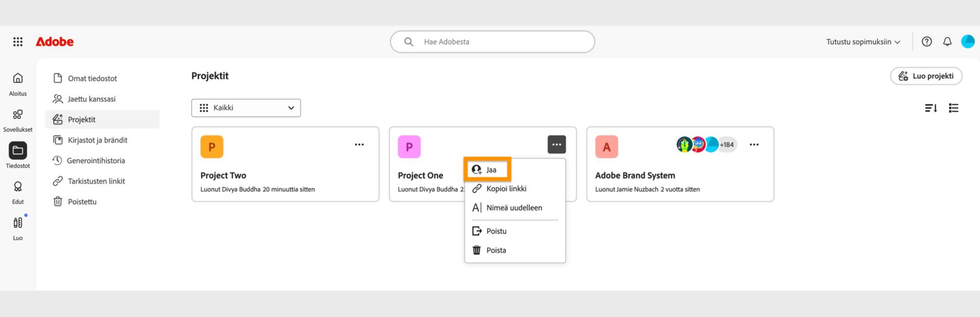Expand Tutustu sopimuksiin dropdown
This screenshot has height=317, width=980.
tap(863, 42)
